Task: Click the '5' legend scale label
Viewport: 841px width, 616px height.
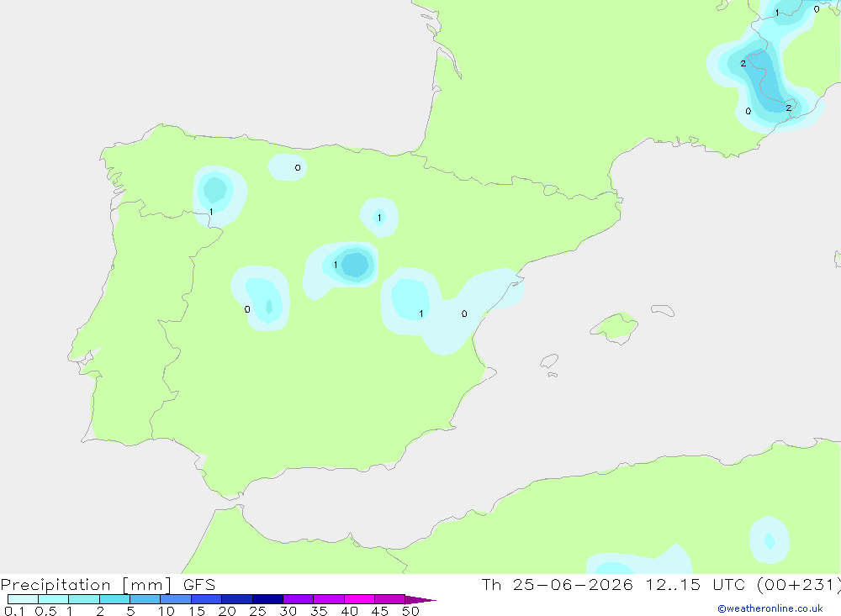Action: click(x=130, y=611)
